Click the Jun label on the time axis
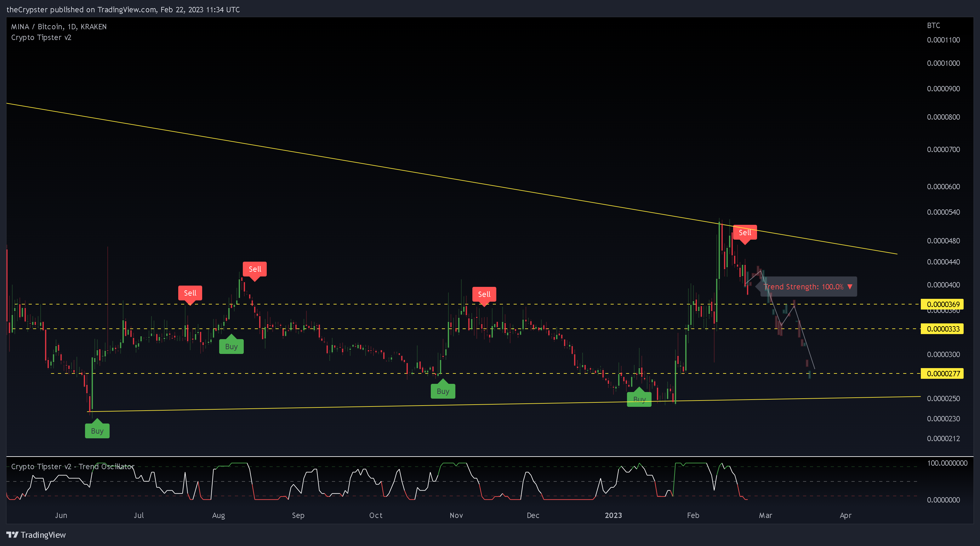This screenshot has width=980, height=546. pos(61,515)
